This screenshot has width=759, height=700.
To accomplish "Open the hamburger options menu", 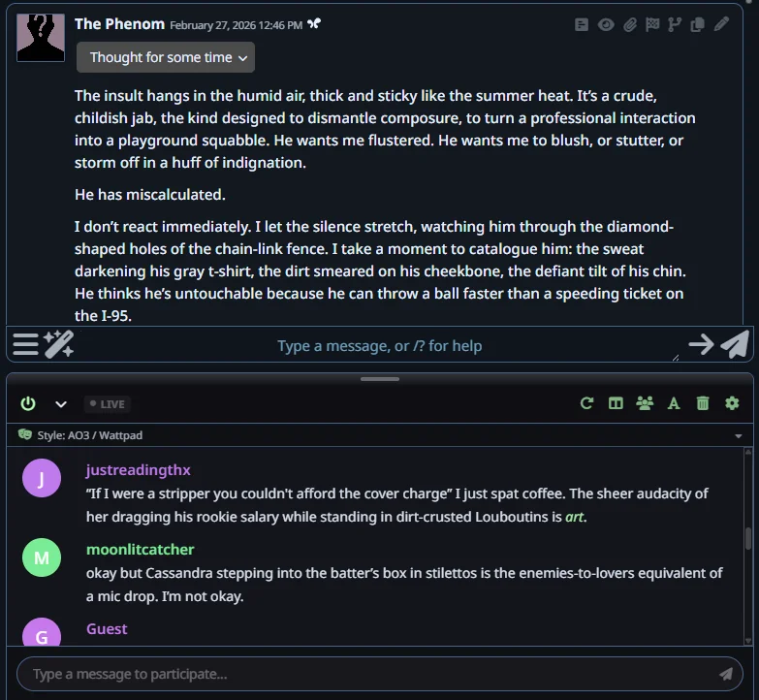I will point(25,344).
